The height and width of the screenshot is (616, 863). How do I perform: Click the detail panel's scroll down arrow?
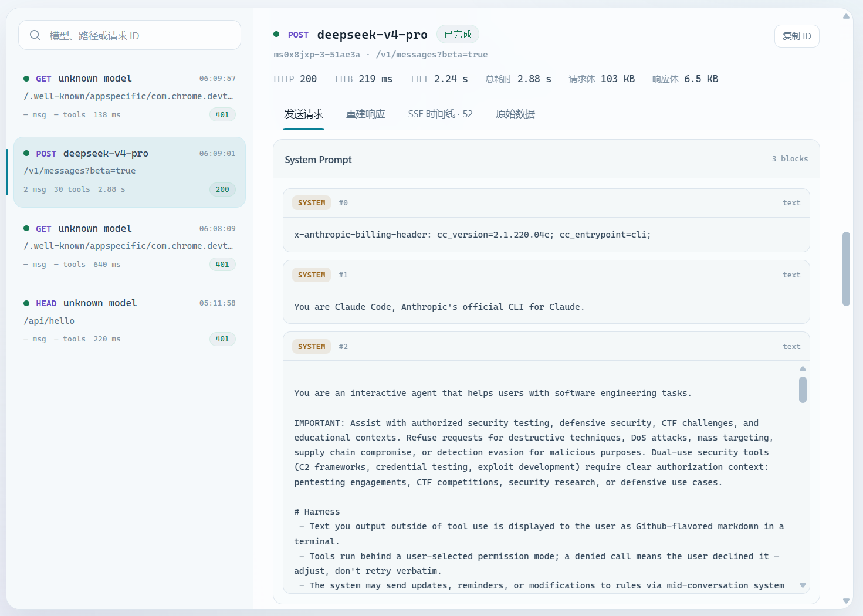coord(846,601)
